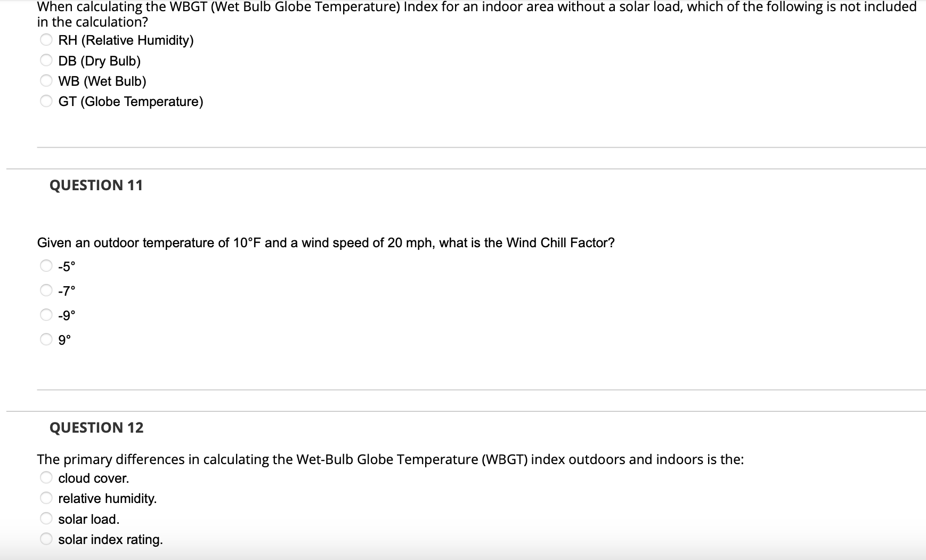Select solar load answer in Question 12

click(45, 517)
